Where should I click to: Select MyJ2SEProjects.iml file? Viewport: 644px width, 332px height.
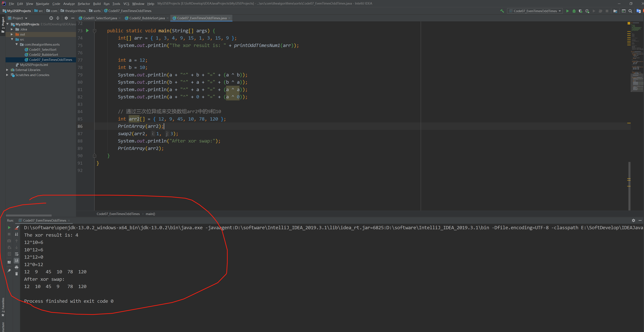pyautogui.click(x=34, y=65)
